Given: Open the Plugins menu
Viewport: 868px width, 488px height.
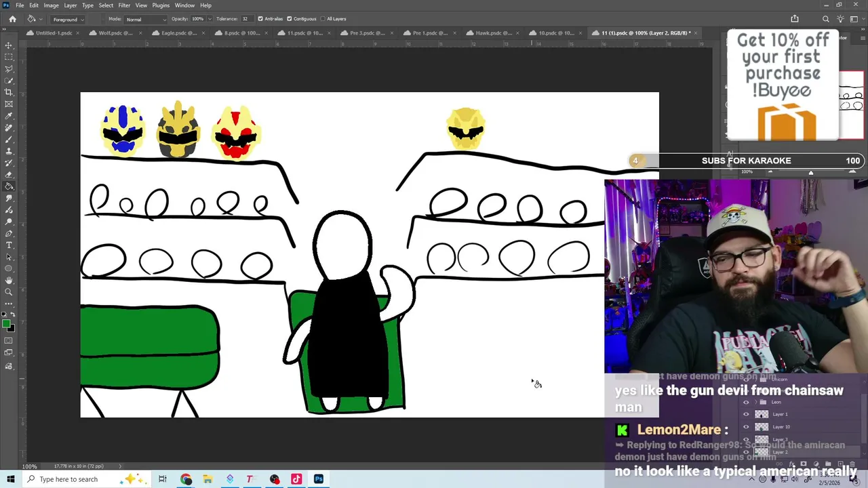Looking at the screenshot, I should (x=161, y=5).
